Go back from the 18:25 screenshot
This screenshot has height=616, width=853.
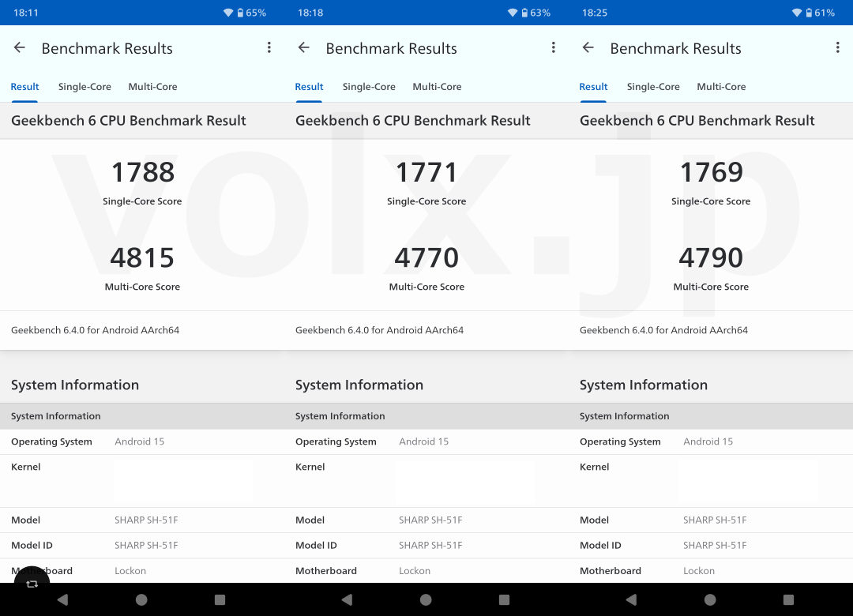click(588, 48)
